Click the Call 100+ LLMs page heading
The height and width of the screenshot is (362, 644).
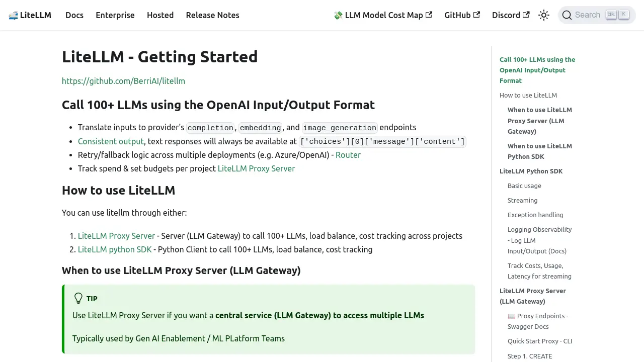218,105
